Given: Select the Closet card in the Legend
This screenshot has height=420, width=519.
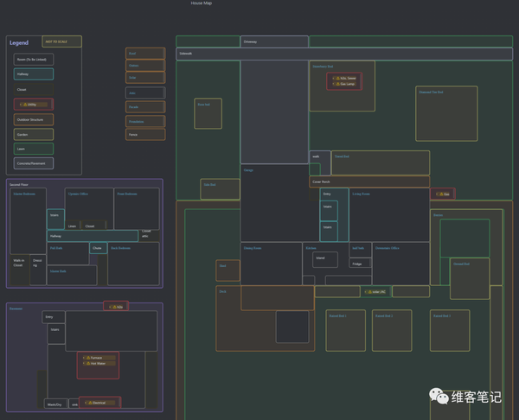Looking at the screenshot, I should [34, 90].
